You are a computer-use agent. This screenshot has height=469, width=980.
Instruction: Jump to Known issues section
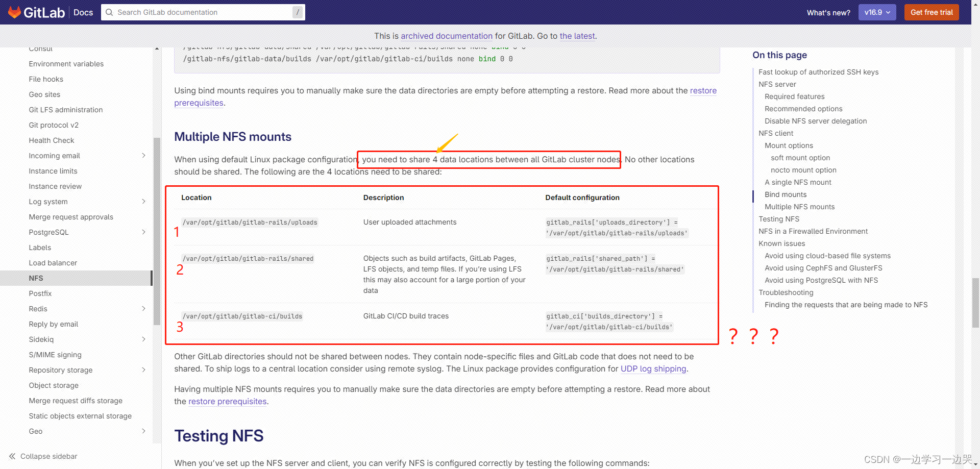tap(781, 243)
